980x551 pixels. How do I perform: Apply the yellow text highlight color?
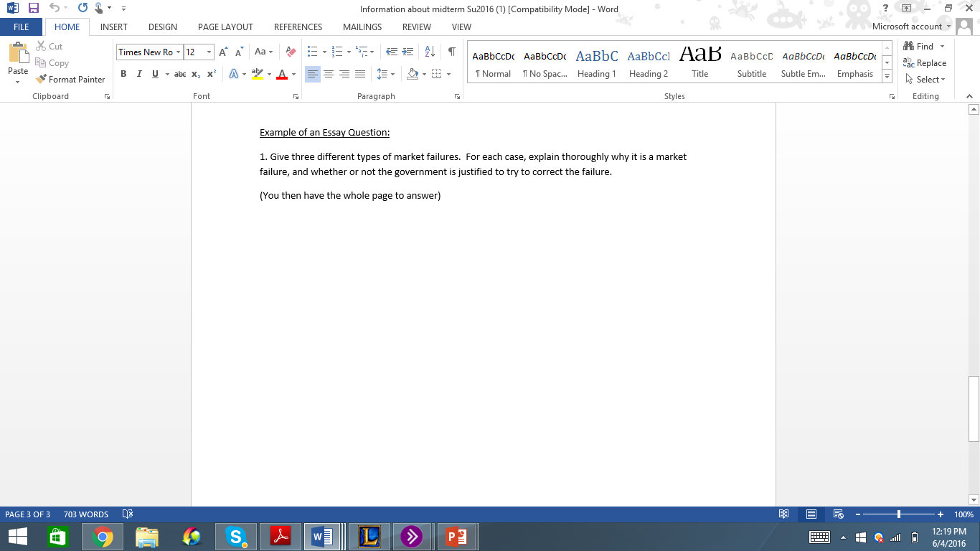click(258, 74)
